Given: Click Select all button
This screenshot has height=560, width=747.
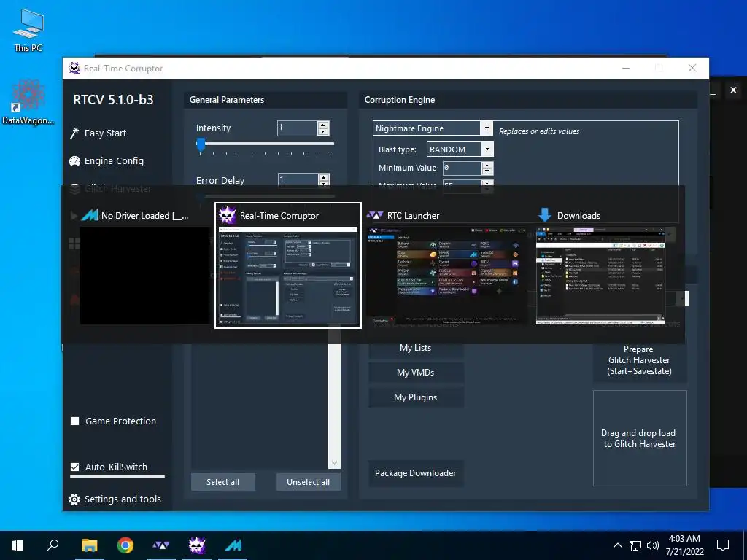Looking at the screenshot, I should pyautogui.click(x=223, y=482).
